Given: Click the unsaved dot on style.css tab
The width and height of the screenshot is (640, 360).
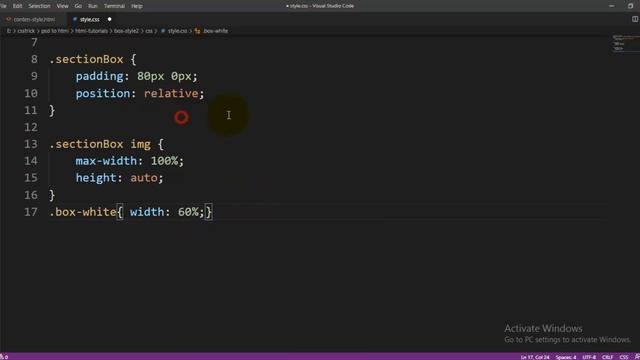Looking at the screenshot, I should click(x=109, y=19).
